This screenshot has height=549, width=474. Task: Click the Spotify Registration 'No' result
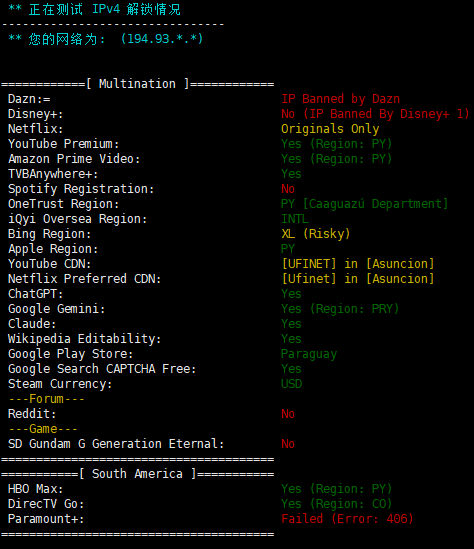pyautogui.click(x=288, y=189)
